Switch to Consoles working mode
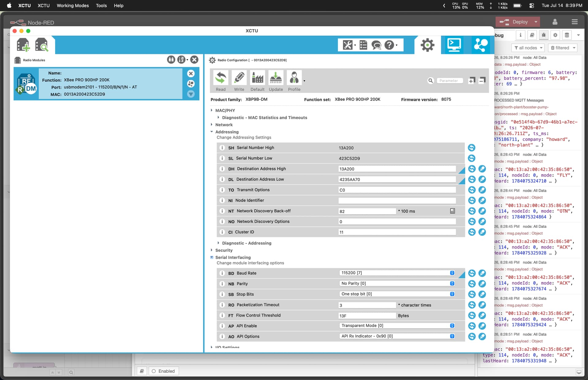This screenshot has width=588, height=380. pos(454,45)
